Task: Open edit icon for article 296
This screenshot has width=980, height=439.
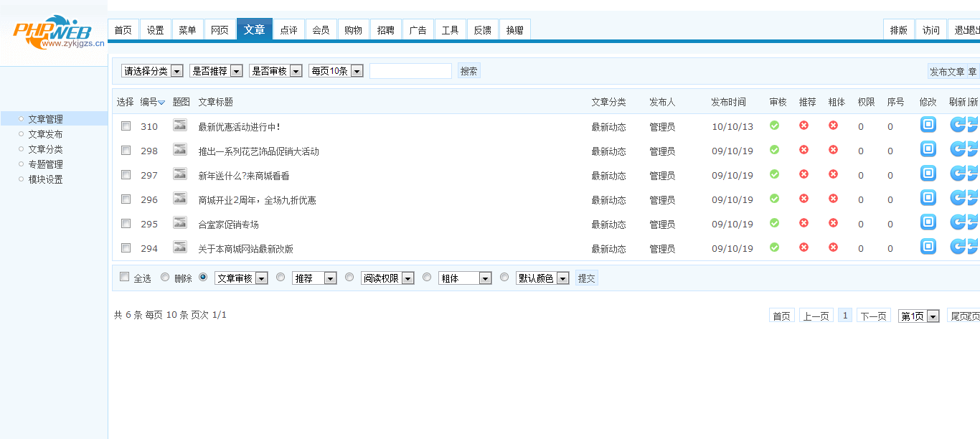Action: [928, 198]
